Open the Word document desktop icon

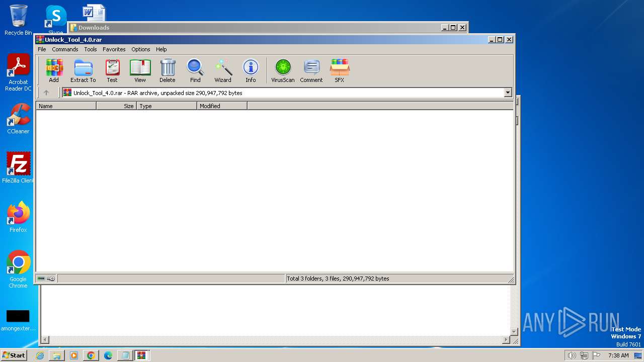pos(94,13)
